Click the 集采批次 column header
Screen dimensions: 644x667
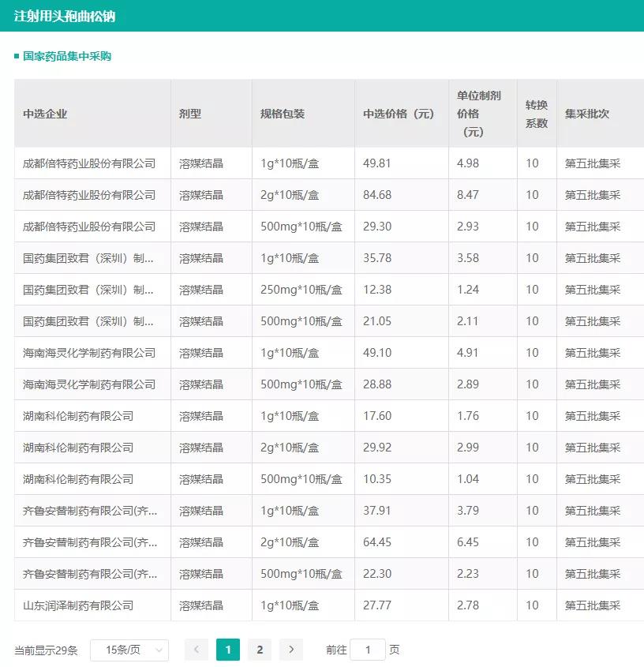[586, 114]
